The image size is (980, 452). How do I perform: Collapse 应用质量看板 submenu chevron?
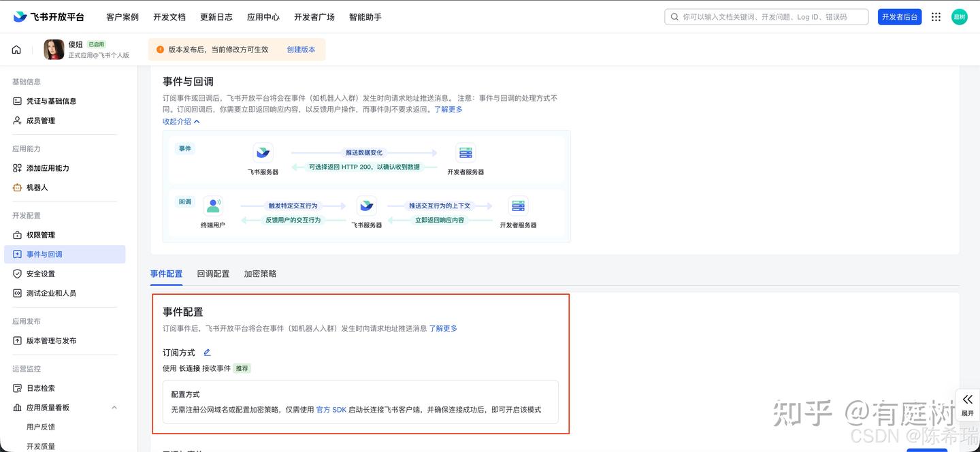tap(114, 408)
